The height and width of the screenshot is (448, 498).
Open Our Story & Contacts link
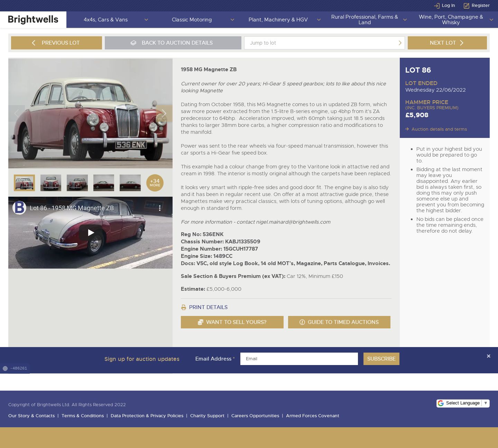click(31, 416)
